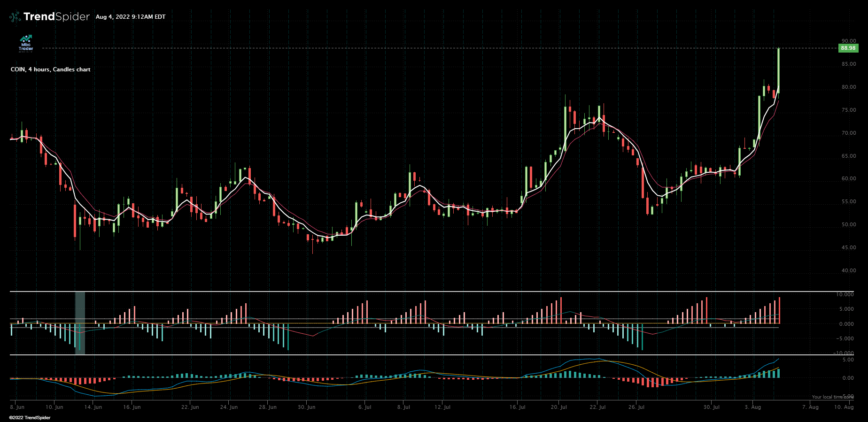Screen dimensions: 868x422
Task: Click the 16. Jul date label
Action: click(518, 407)
